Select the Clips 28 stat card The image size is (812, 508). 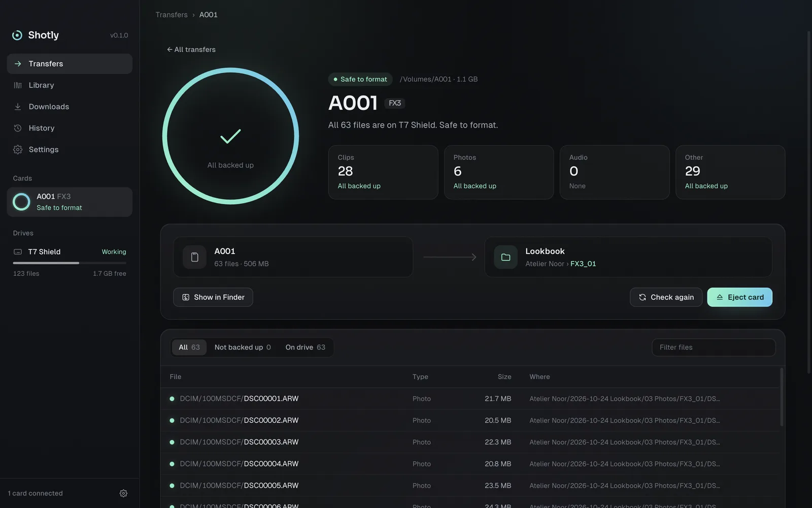pos(383,172)
